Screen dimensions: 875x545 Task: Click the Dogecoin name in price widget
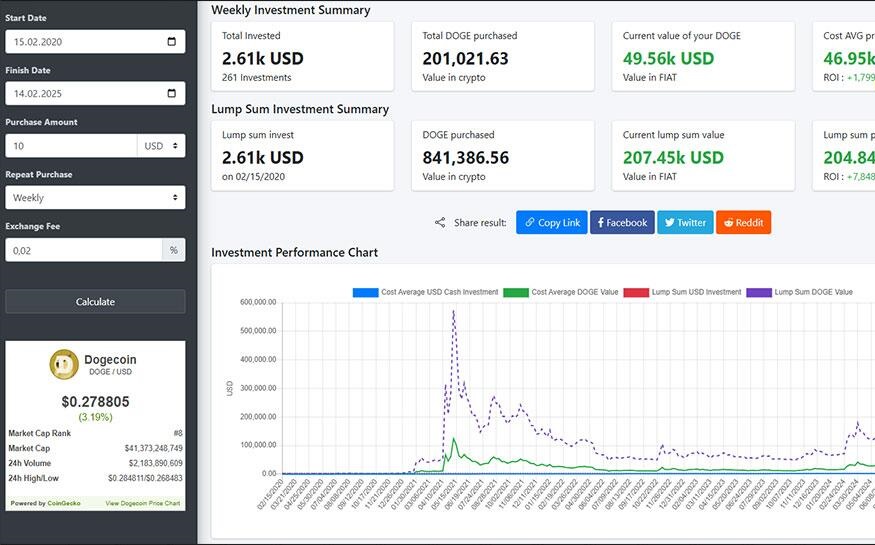click(x=110, y=360)
